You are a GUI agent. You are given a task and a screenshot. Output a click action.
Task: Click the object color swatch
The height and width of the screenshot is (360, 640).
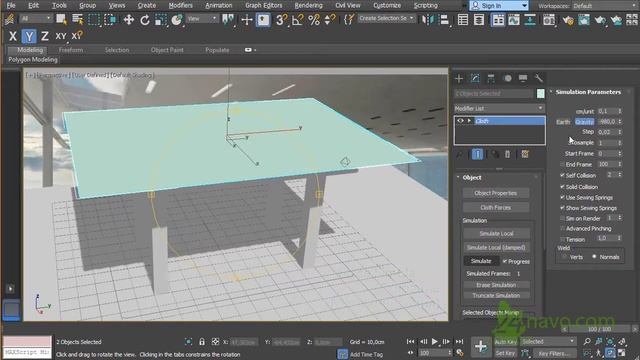click(540, 93)
